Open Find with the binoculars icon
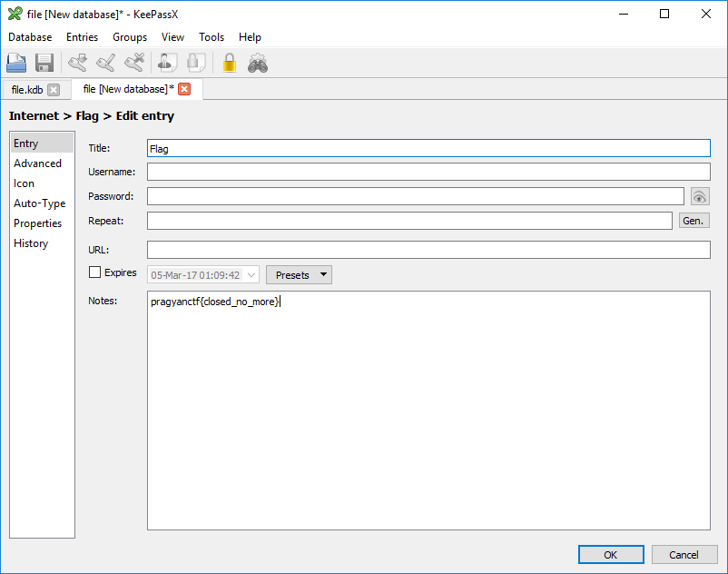Screen dimensions: 728x574 point(258,63)
